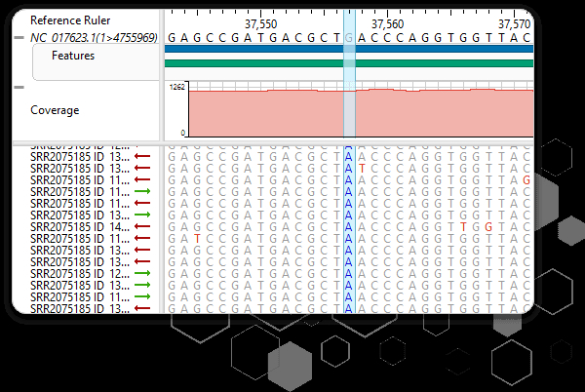585x392 pixels.
Task: Collapse the Coverage track using its dash icon
Action: pyautogui.click(x=19, y=88)
